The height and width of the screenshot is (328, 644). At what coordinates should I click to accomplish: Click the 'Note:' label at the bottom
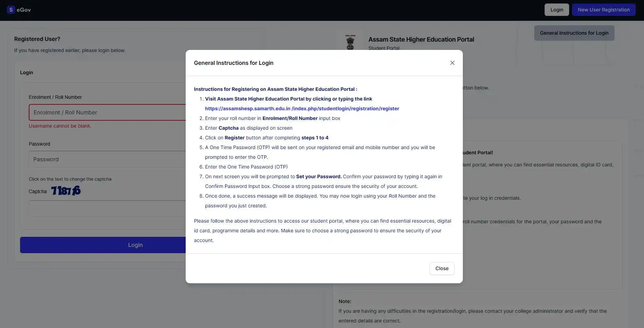click(345, 301)
